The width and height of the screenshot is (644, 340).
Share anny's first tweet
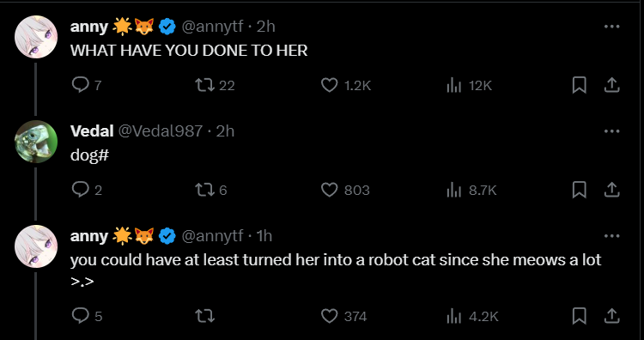(611, 85)
